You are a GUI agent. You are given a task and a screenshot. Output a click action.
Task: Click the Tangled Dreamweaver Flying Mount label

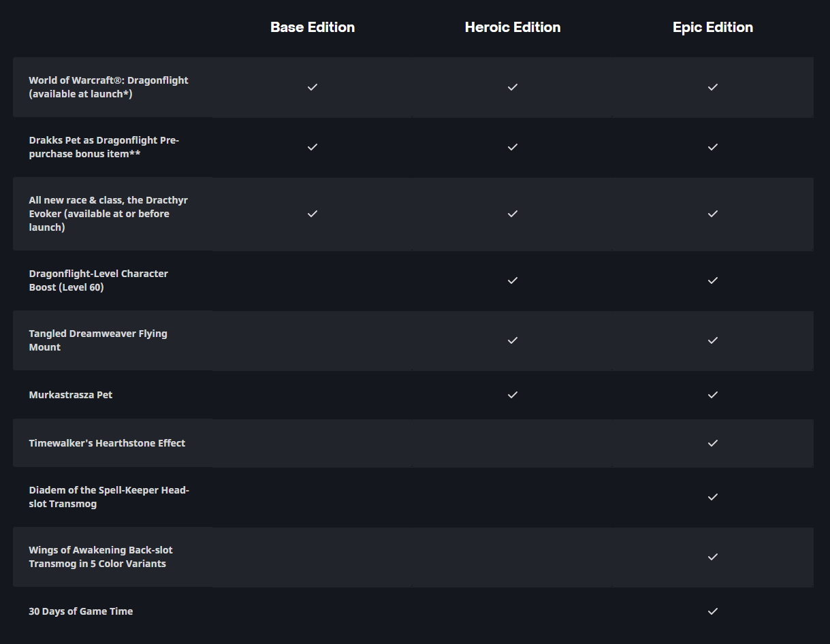(97, 340)
